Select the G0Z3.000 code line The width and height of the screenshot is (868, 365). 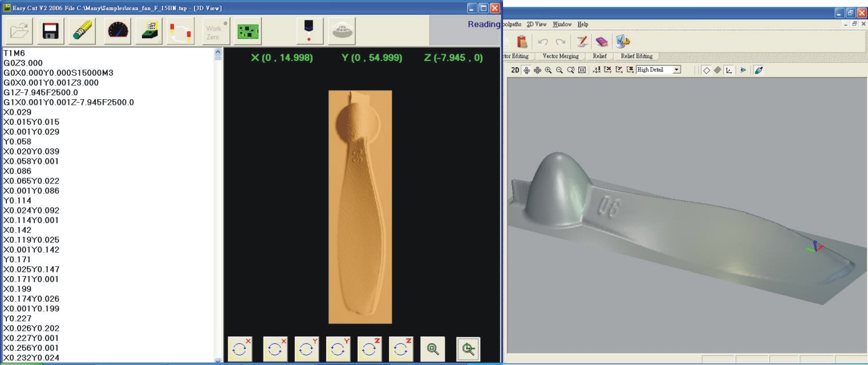(x=23, y=63)
